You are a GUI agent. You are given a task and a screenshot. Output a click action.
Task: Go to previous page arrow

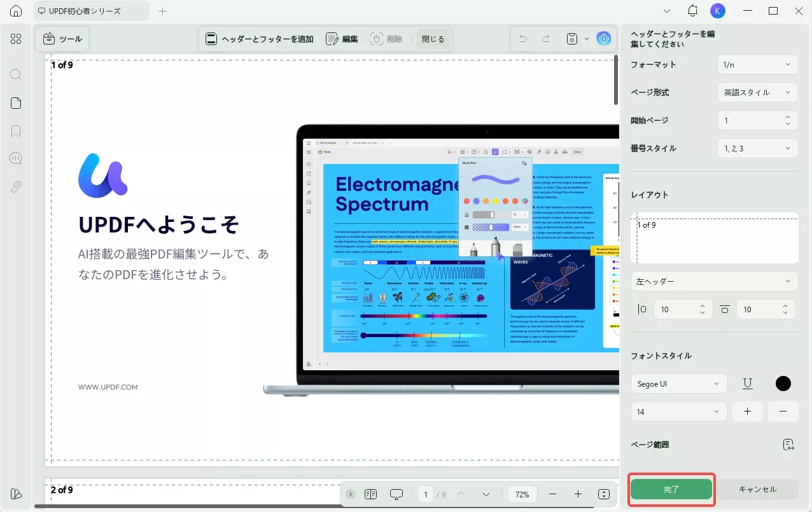[x=461, y=494]
